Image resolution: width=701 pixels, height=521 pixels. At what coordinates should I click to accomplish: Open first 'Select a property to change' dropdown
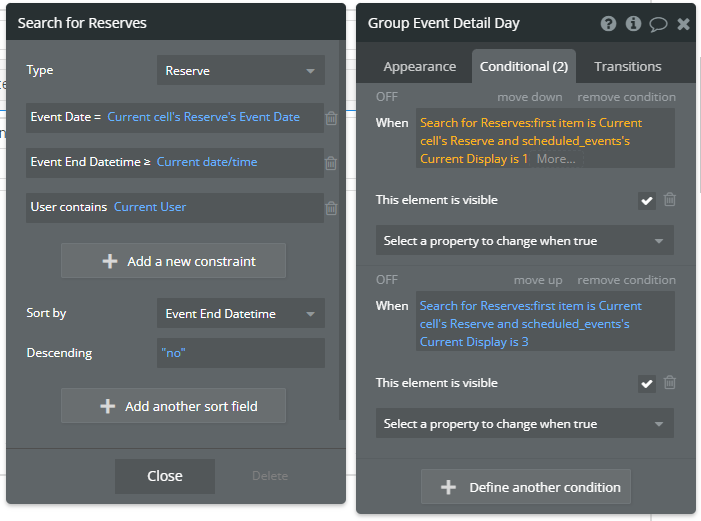(524, 241)
